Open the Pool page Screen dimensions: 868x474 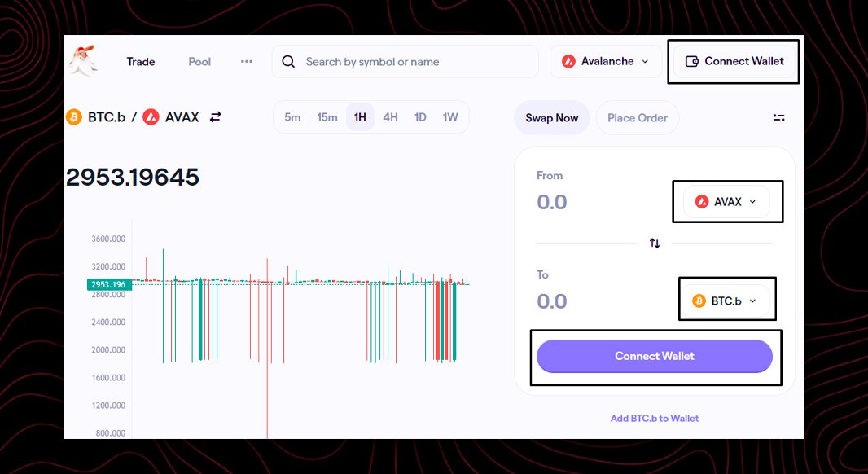(x=199, y=61)
